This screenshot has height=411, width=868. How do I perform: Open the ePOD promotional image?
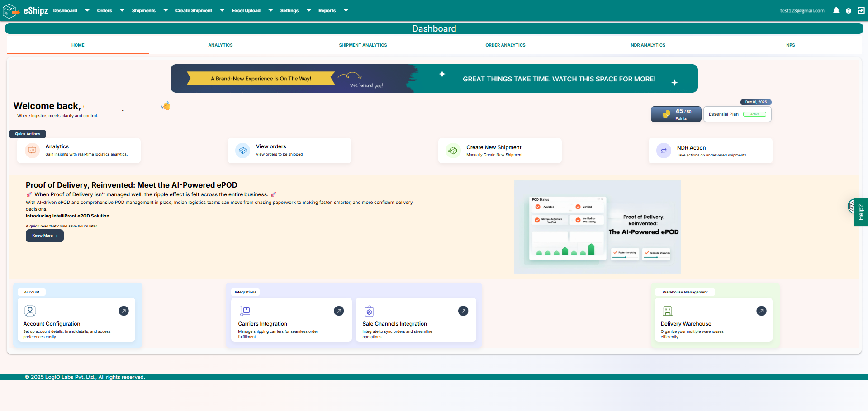pos(597,227)
